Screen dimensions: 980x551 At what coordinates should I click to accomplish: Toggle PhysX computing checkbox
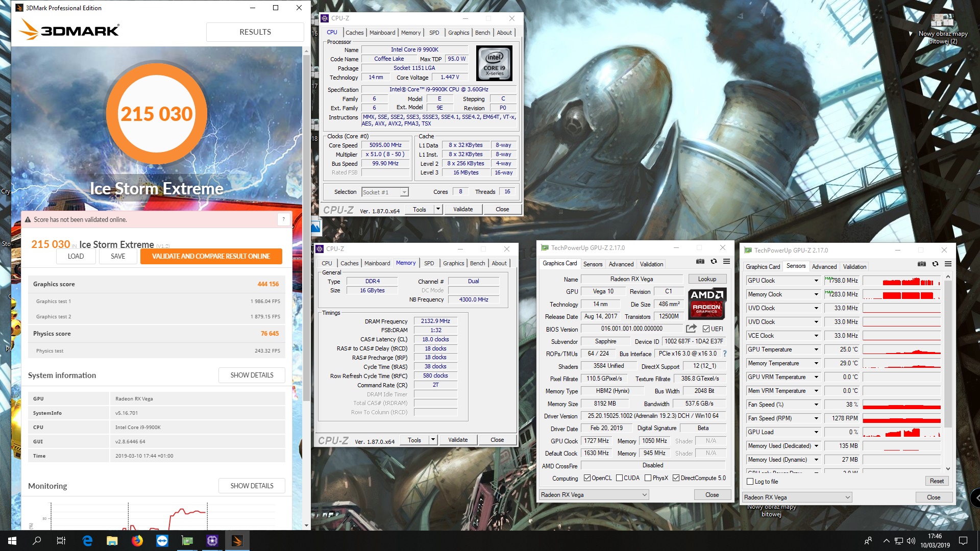point(648,478)
